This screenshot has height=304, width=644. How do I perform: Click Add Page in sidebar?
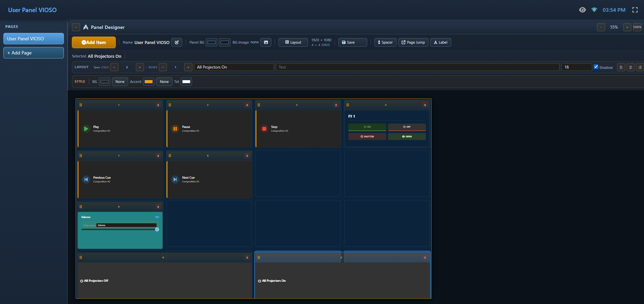pyautogui.click(x=34, y=53)
